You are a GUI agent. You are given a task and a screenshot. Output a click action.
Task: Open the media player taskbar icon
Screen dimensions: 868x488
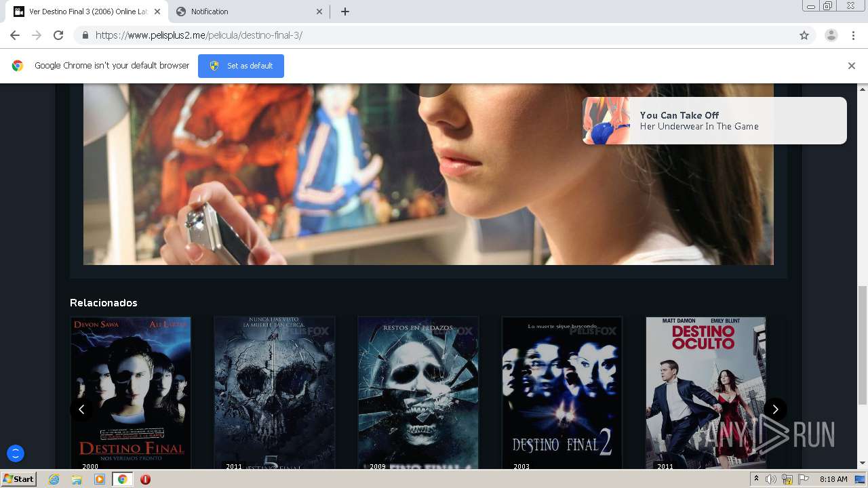[x=100, y=479]
